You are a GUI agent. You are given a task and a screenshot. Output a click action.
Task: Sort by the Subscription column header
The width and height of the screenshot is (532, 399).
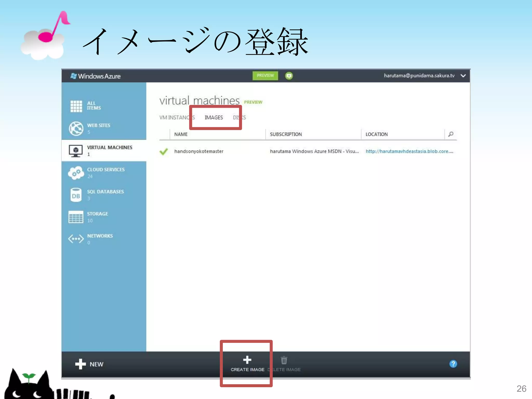point(286,134)
